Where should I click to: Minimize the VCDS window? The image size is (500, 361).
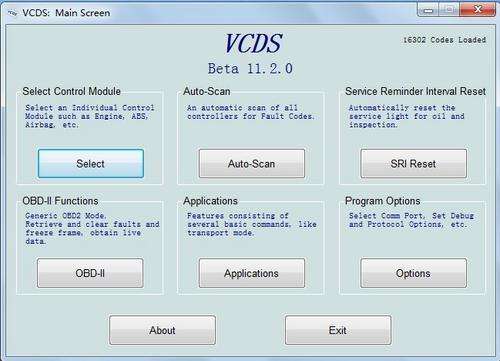click(x=428, y=10)
